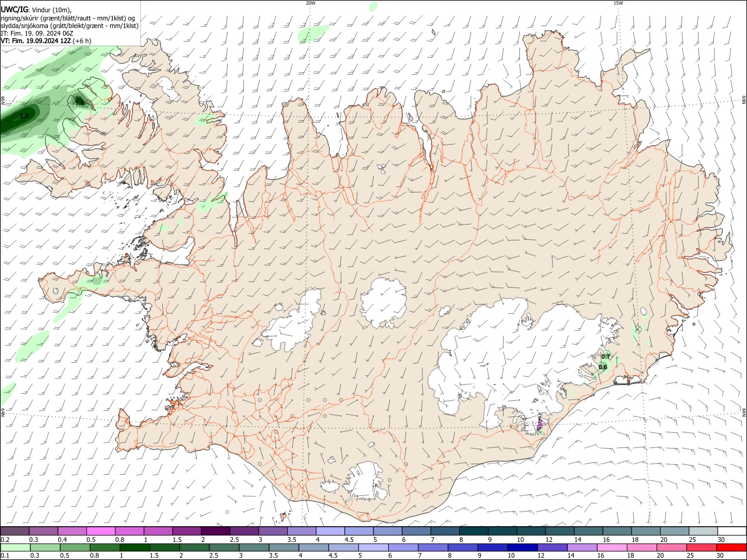Click the valid time line 'VT: Fim. 19.09.2024 12Z'
The height and width of the screenshot is (560, 747).
(36, 41)
